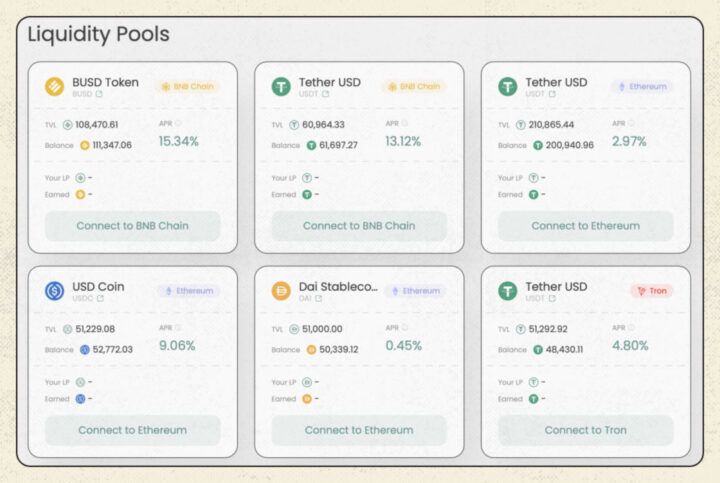Screen dimensions: 720x483
Task: Click the USD Coin logo icon
Action: coord(54,291)
